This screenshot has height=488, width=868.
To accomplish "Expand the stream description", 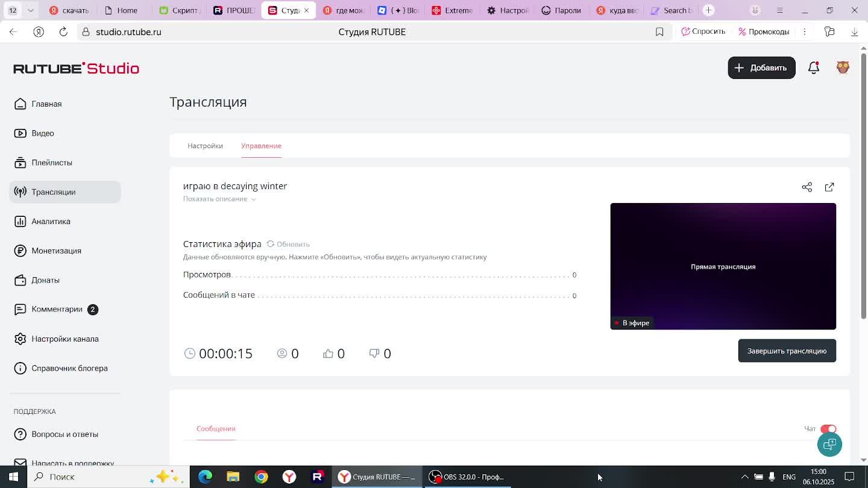I will click(219, 199).
